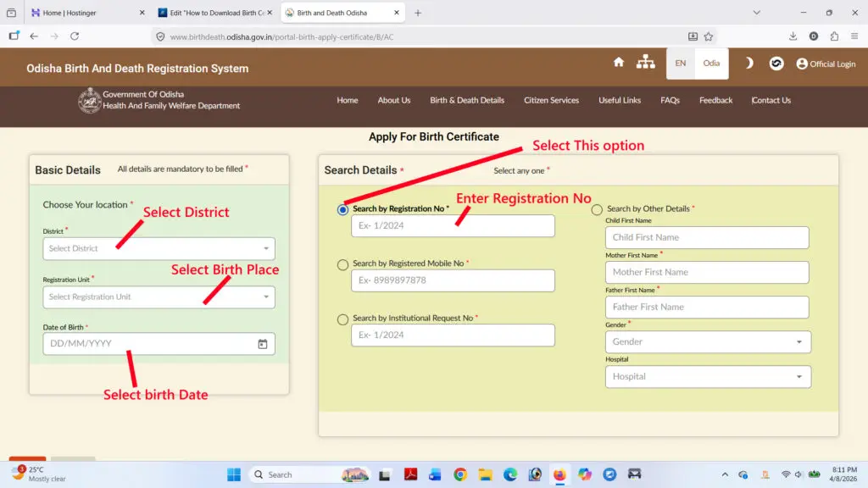Open the sitemap icon in header
The width and height of the screenshot is (868, 488).
tap(646, 63)
